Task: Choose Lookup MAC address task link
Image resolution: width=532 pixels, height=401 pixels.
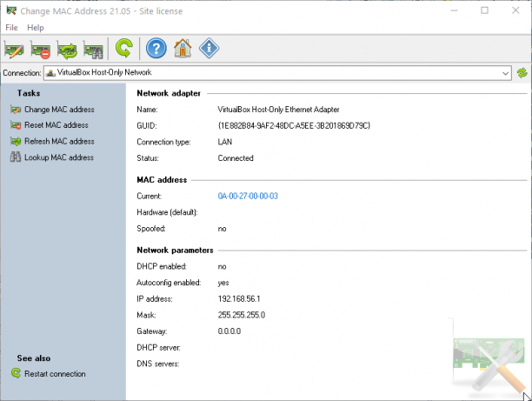Action: pos(59,157)
